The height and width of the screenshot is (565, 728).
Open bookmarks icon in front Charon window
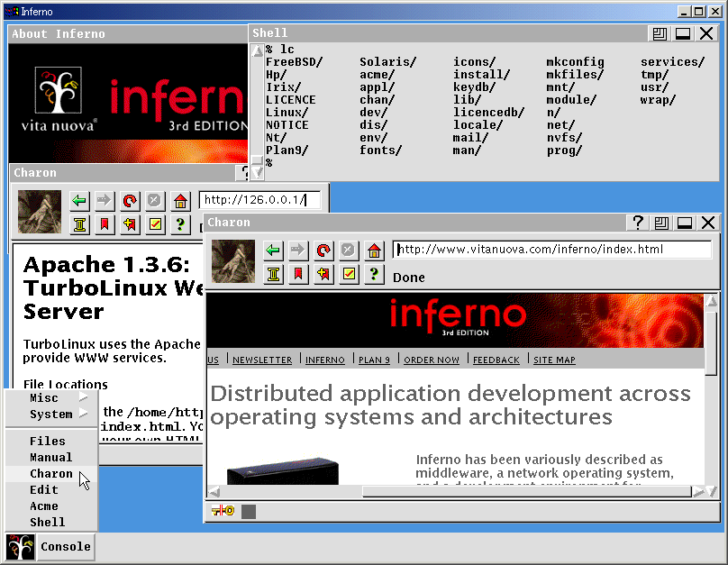click(297, 274)
